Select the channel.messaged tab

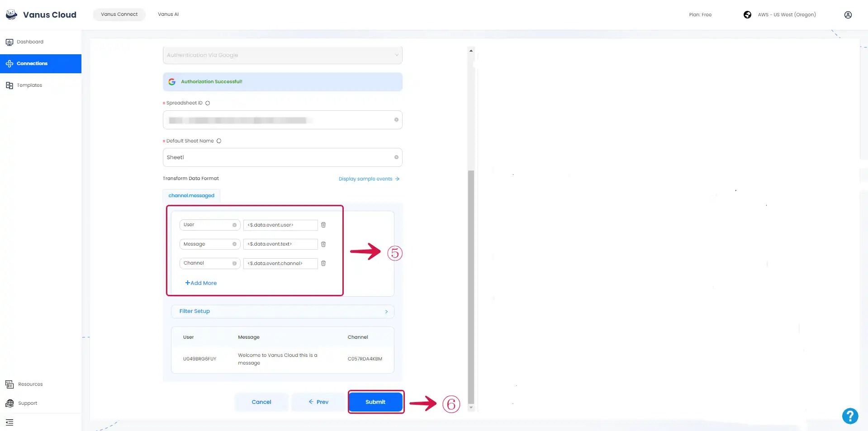pos(191,196)
